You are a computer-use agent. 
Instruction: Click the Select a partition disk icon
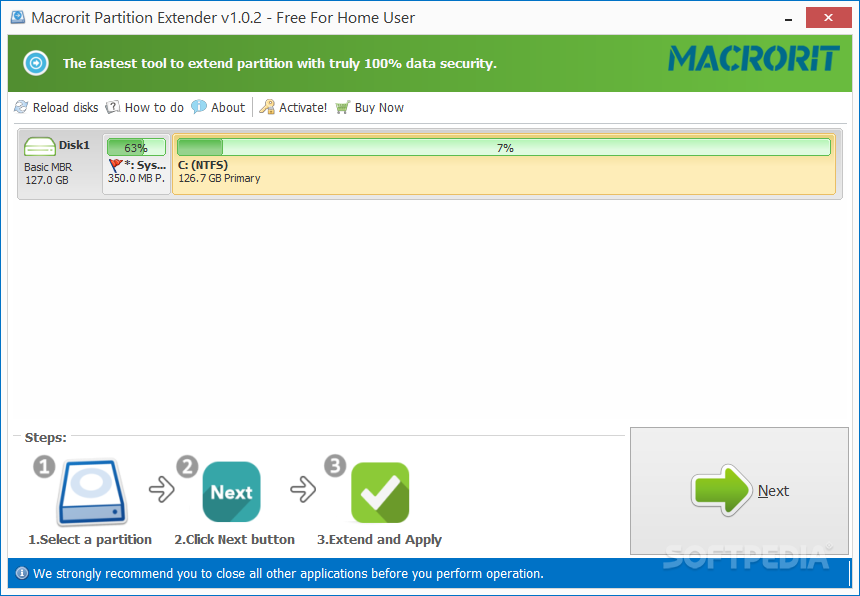(x=92, y=492)
